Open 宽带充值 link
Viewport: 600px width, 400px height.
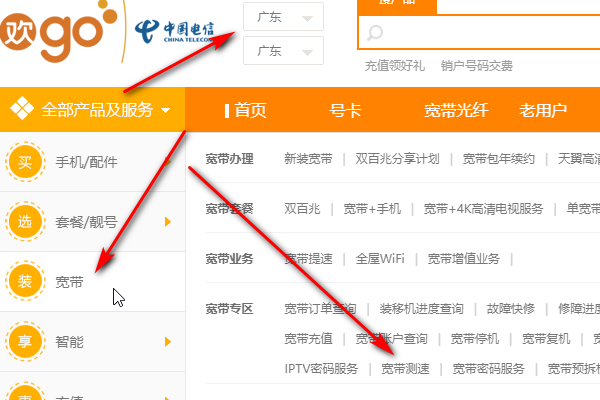pyautogui.click(x=308, y=339)
